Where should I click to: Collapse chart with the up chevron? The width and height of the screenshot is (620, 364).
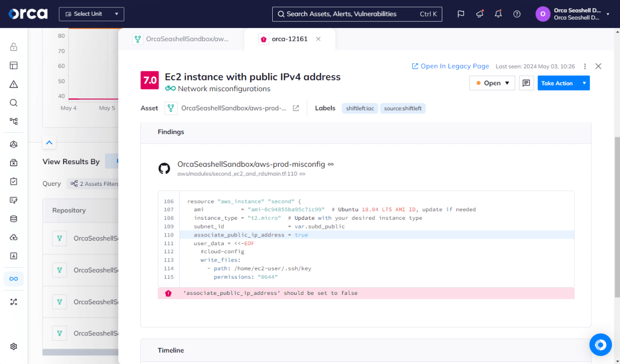coord(49,143)
